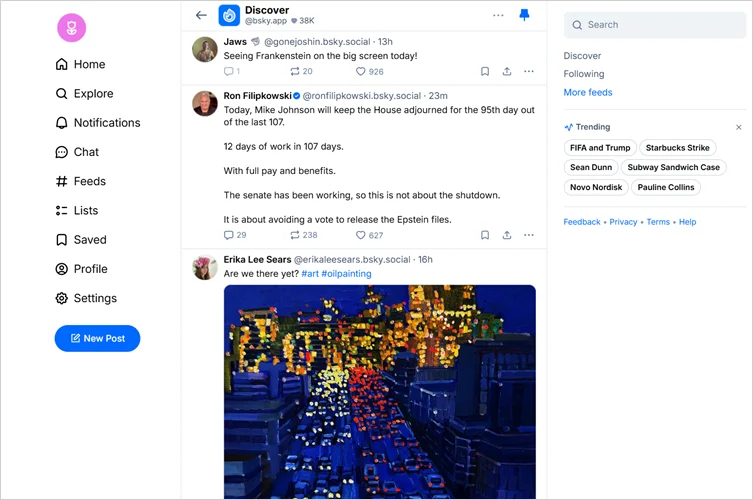
Task: Open More feeds link
Action: click(588, 92)
